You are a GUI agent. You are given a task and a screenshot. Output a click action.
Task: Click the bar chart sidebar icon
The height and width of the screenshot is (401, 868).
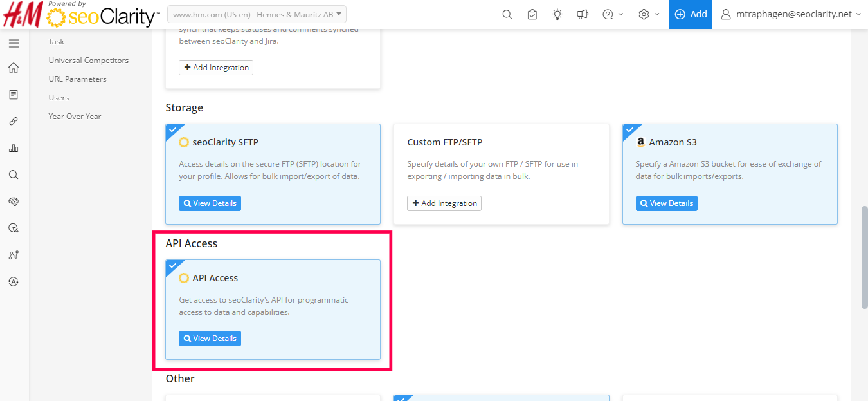point(14,148)
